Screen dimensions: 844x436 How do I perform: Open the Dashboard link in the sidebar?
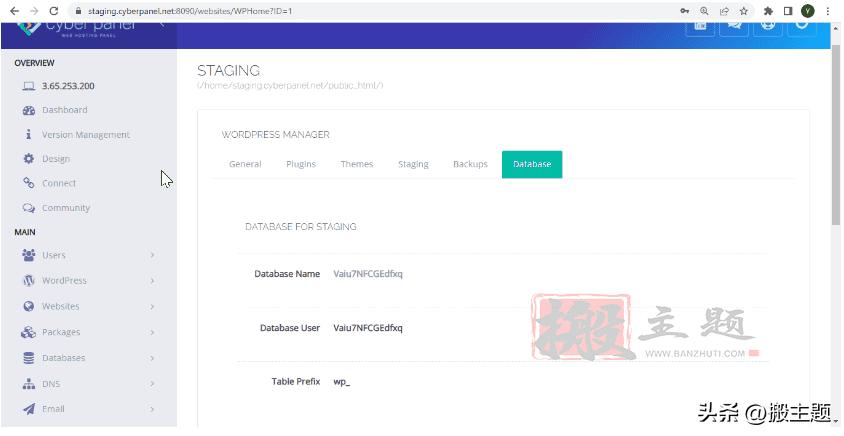coord(65,110)
